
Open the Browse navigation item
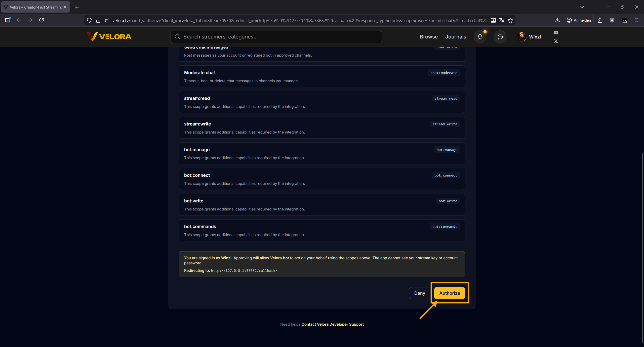[x=429, y=37]
